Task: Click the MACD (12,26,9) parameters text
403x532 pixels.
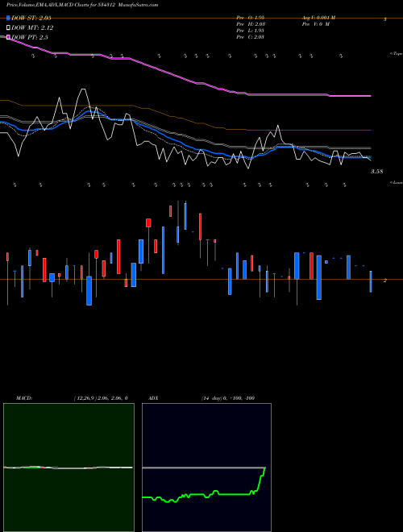Action: (x=101, y=398)
